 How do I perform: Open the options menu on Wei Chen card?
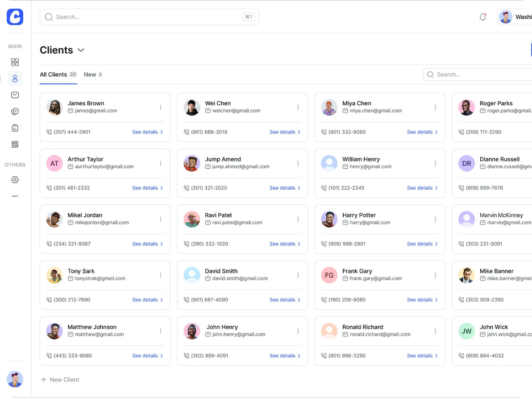pos(298,108)
